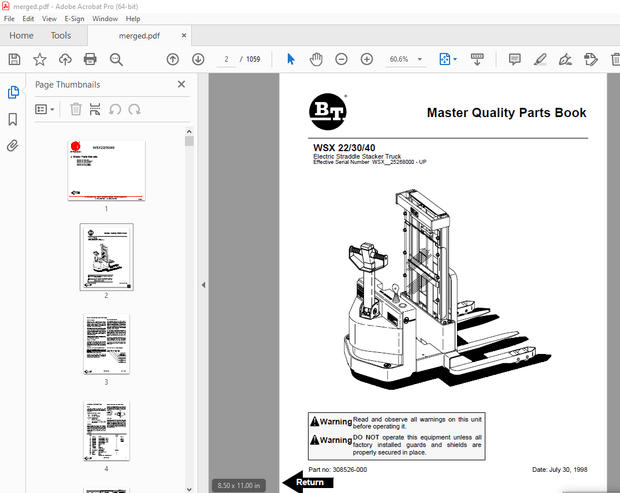
Task: Click the fit page view icon
Action: point(445,59)
